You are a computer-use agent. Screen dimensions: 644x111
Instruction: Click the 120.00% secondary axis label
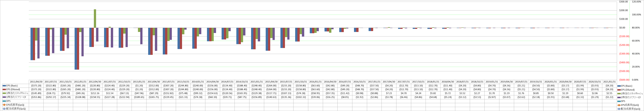coord(637,2)
